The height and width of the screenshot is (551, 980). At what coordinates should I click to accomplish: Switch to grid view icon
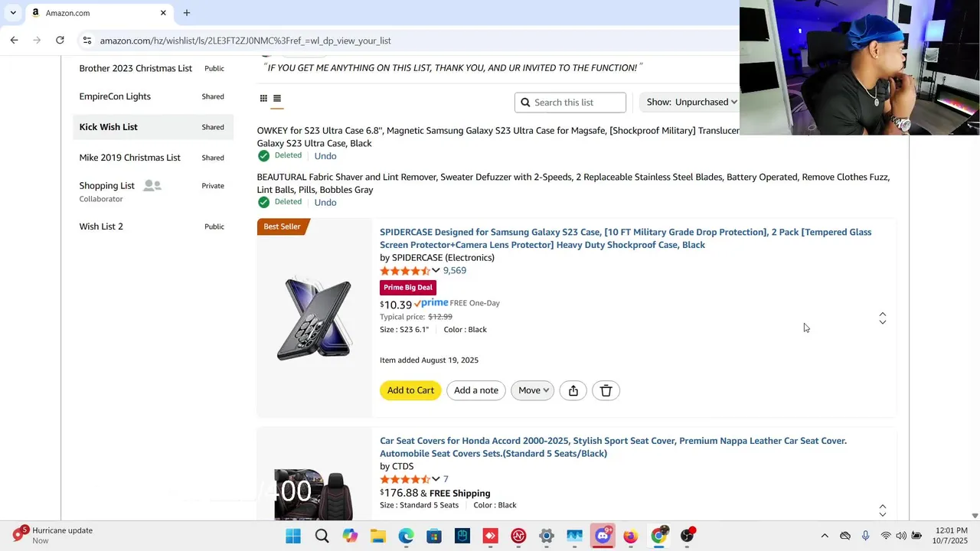(x=263, y=98)
